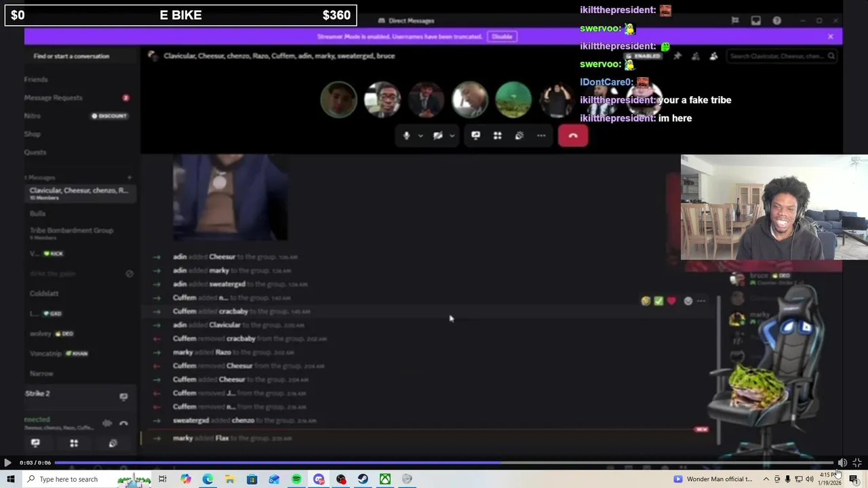Open the soundboard in call controls

pyautogui.click(x=519, y=136)
